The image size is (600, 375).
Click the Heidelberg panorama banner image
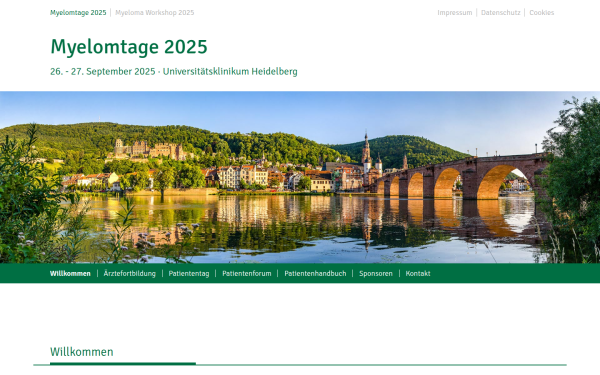300,177
